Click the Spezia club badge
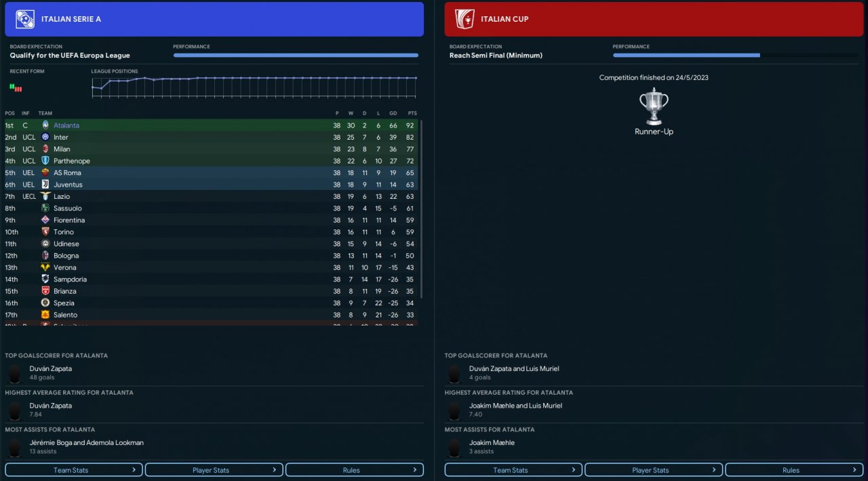Screen dimensions: 868x481 (x=45, y=303)
